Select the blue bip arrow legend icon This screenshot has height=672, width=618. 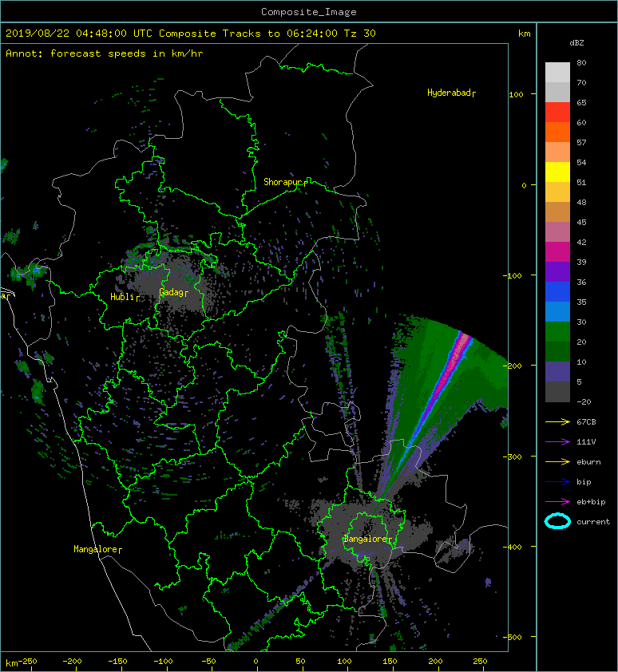click(557, 482)
